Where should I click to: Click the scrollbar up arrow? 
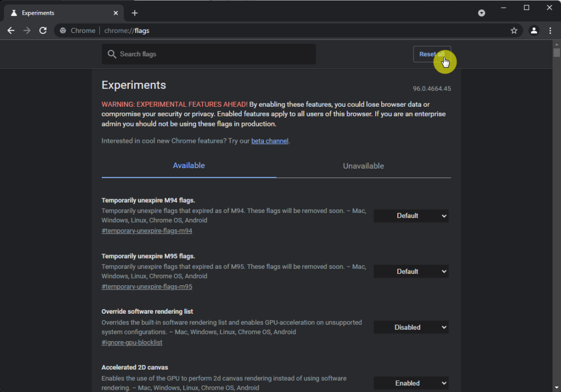[557, 44]
